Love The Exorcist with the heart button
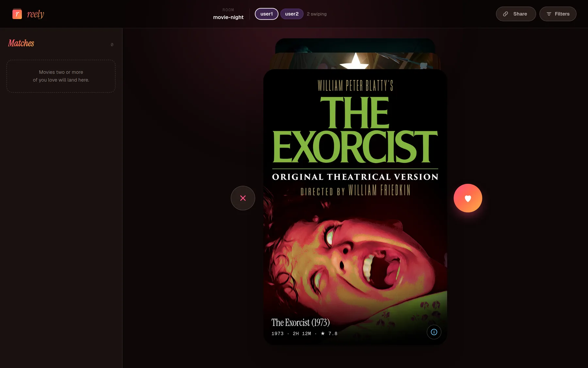Screen dimensions: 588x368 [468, 198]
